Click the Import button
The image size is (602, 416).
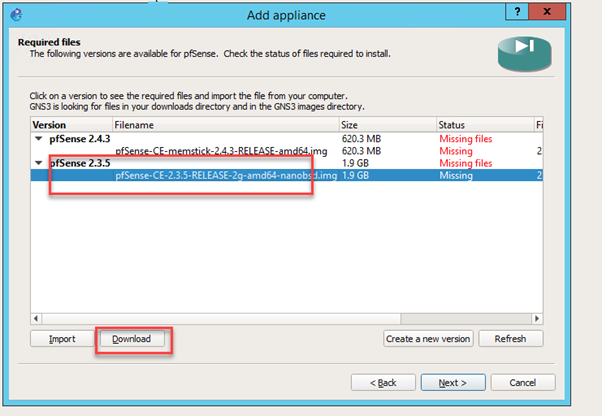62,339
